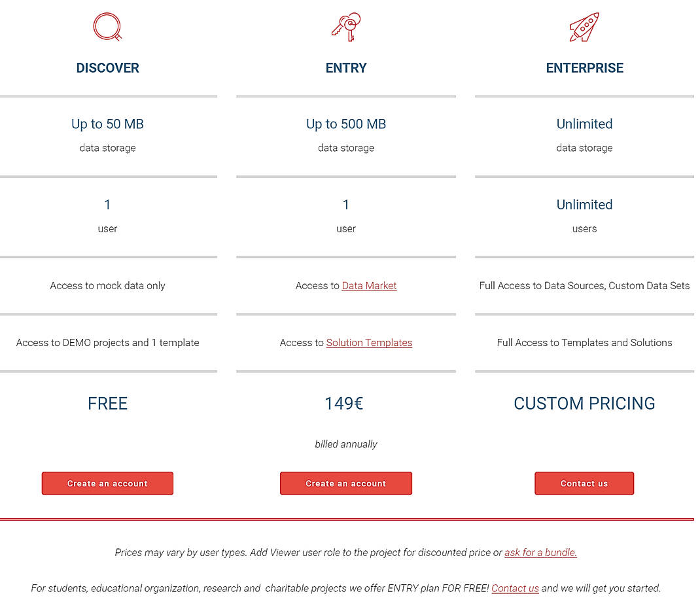Image resolution: width=700 pixels, height=611 pixels.
Task: Open the Contact us link about free ENTRY plan
Action: click(515, 588)
